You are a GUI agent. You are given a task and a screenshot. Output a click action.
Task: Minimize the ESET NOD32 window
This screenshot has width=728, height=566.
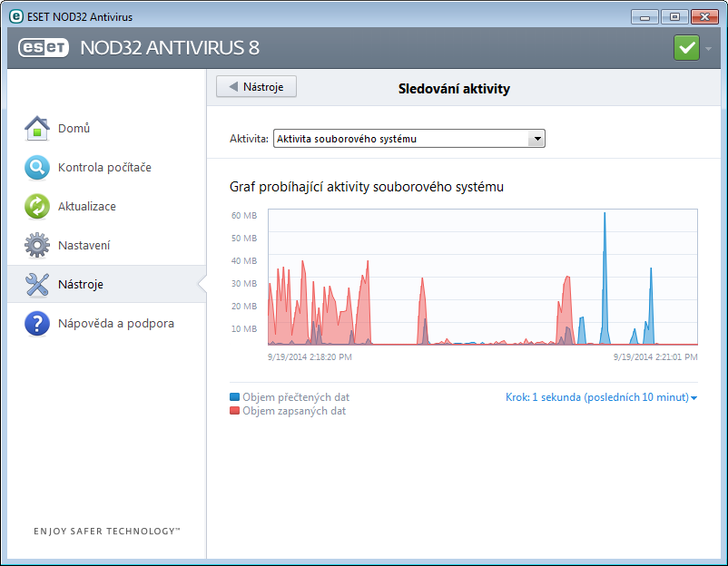pos(644,17)
